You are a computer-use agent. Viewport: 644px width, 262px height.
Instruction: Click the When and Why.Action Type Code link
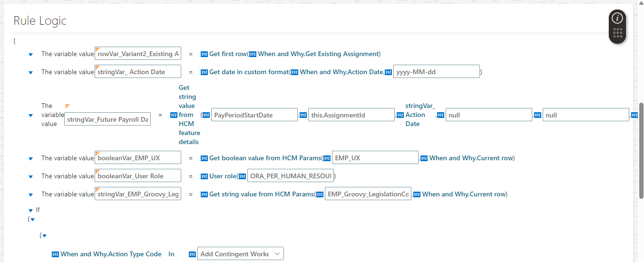click(x=111, y=254)
